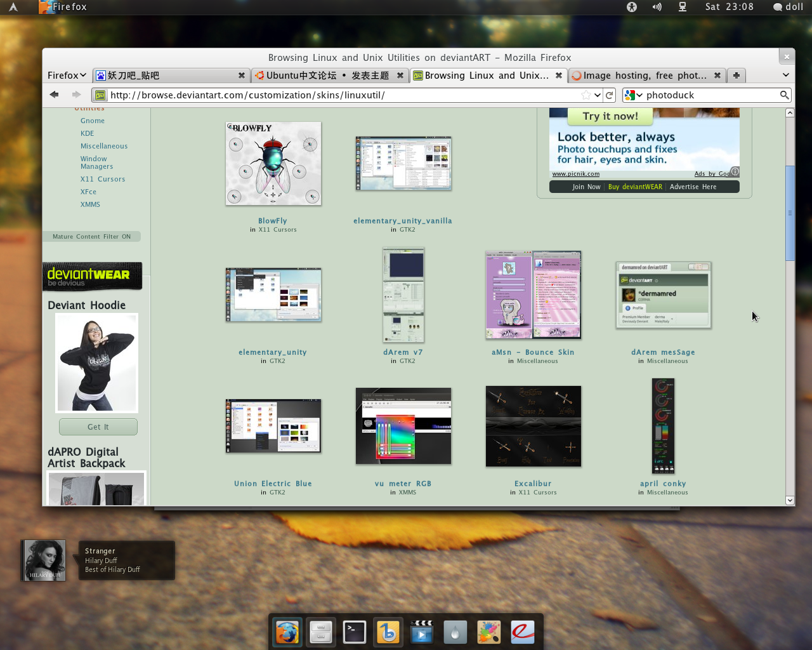Screen dimensions: 812x650
Task: Close the Image hosting tab
Action: coord(717,76)
